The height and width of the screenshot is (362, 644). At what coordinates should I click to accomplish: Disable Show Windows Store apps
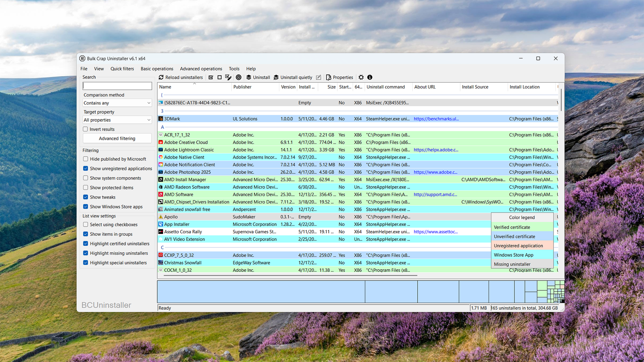(85, 207)
